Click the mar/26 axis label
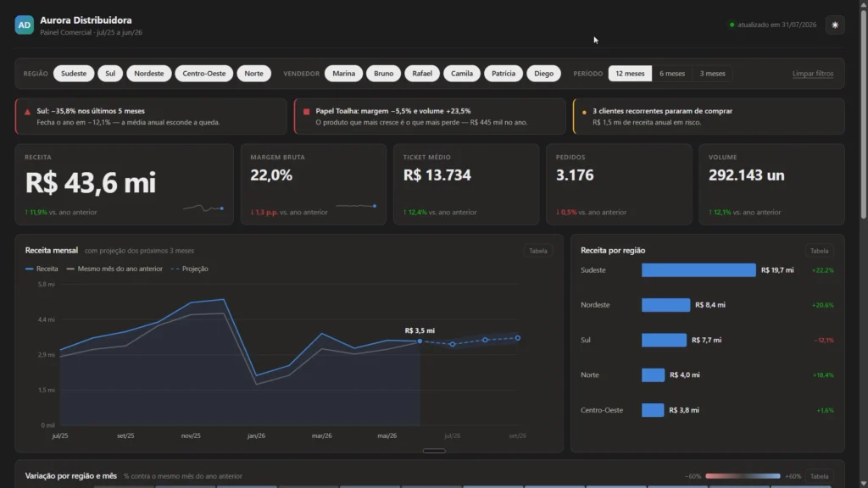 pyautogui.click(x=321, y=436)
